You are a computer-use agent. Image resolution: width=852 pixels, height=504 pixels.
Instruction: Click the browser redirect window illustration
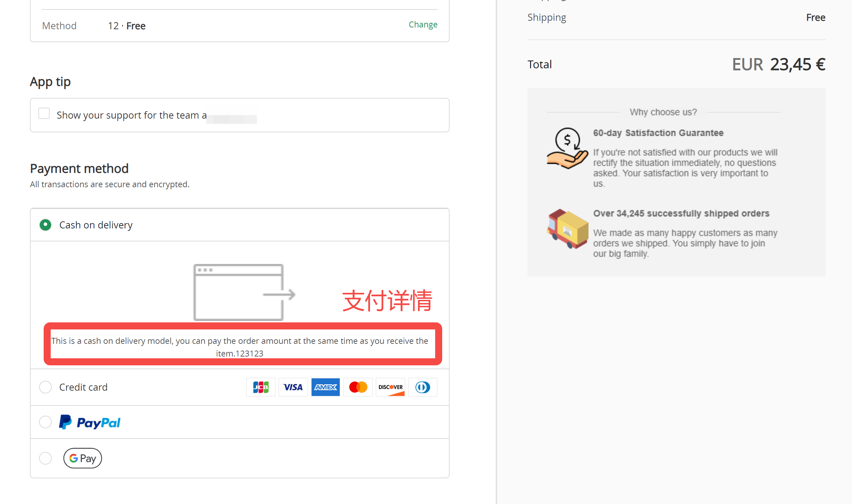click(244, 292)
